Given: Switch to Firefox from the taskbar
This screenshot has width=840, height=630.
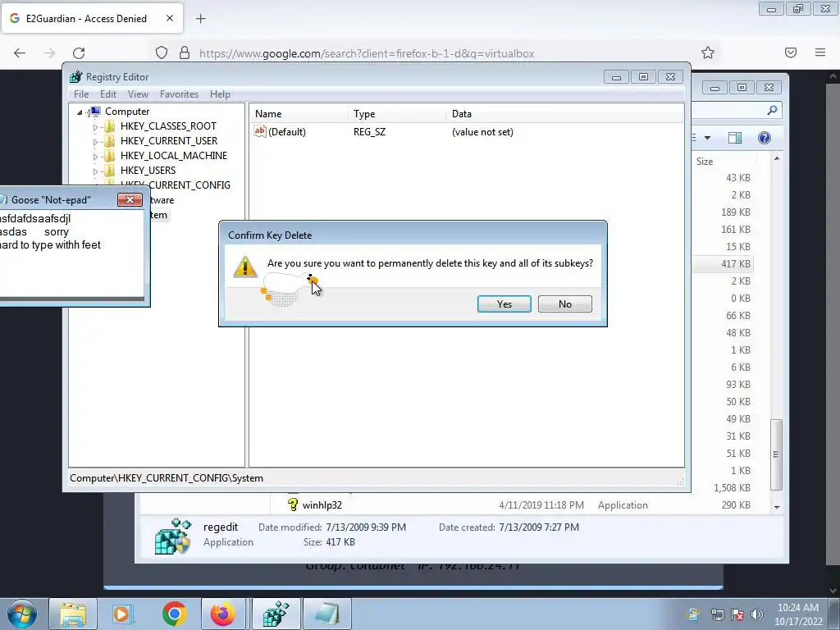Looking at the screenshot, I should tap(223, 614).
